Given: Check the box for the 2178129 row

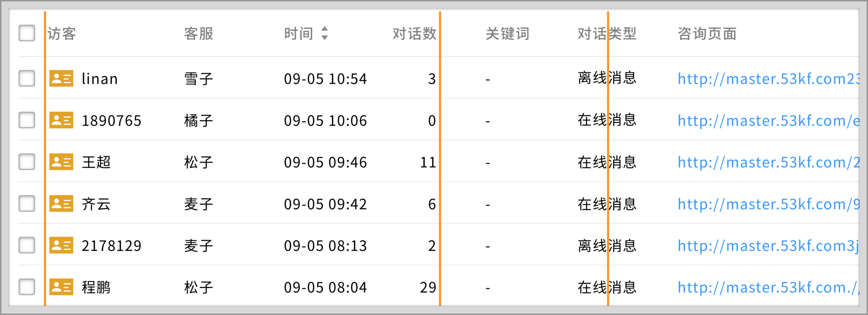Looking at the screenshot, I should 27,245.
